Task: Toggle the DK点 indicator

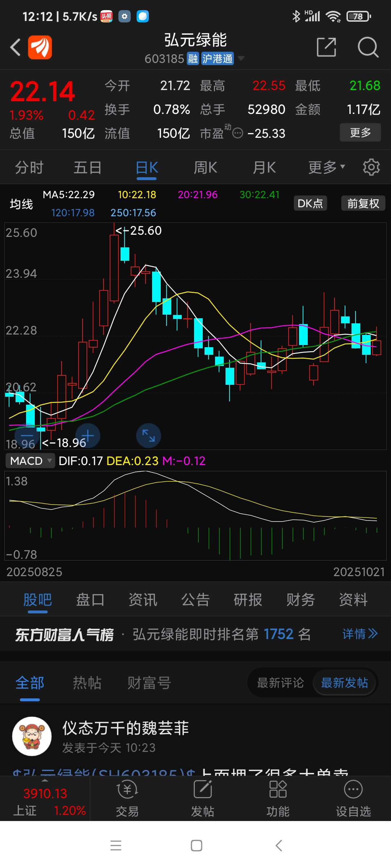Action: click(x=310, y=203)
